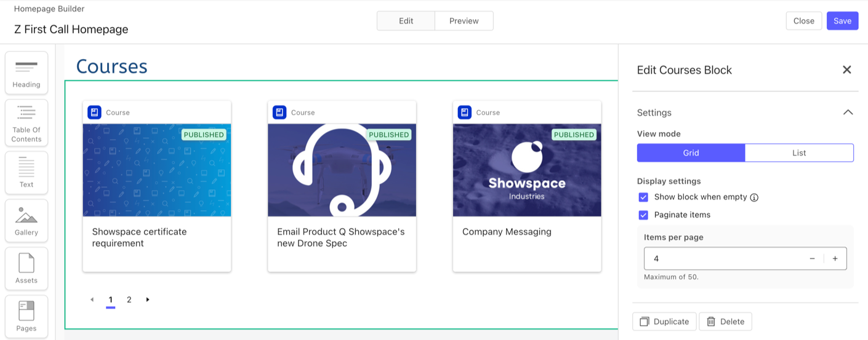Save the homepage

click(x=842, y=21)
